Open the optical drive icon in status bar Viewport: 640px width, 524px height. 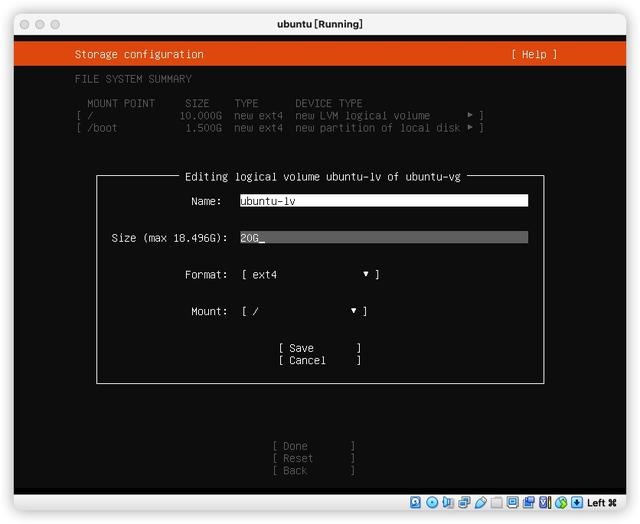tap(432, 502)
